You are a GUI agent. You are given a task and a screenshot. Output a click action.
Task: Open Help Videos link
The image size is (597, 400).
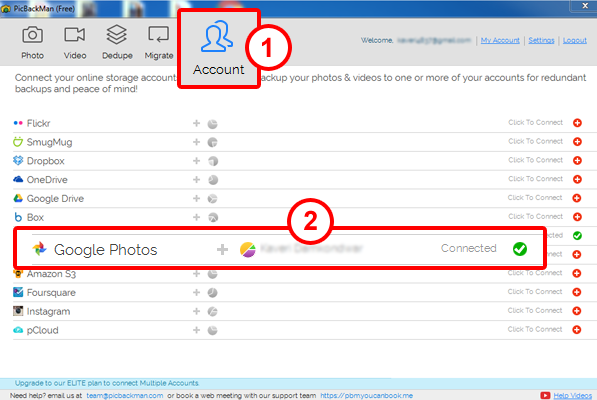pyautogui.click(x=572, y=396)
